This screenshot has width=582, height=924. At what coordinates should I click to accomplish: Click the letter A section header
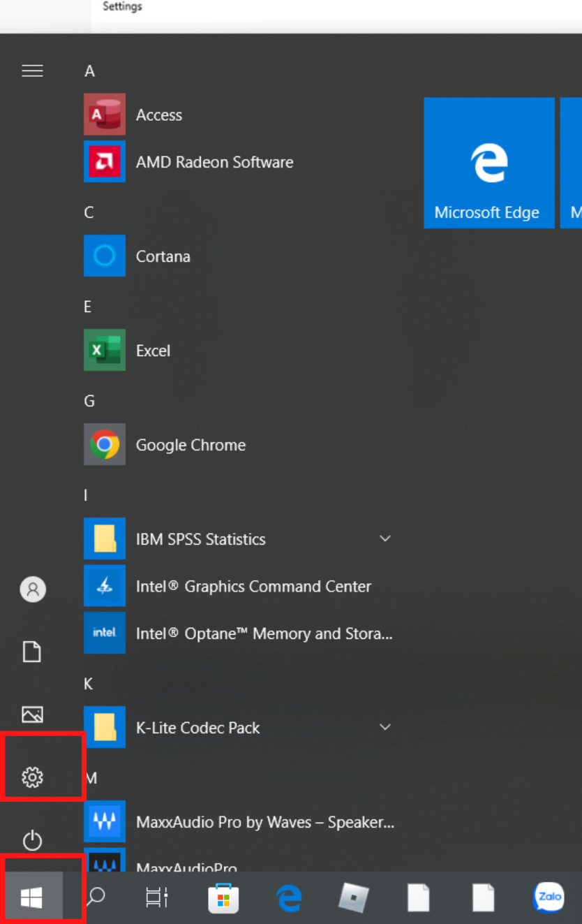(89, 71)
